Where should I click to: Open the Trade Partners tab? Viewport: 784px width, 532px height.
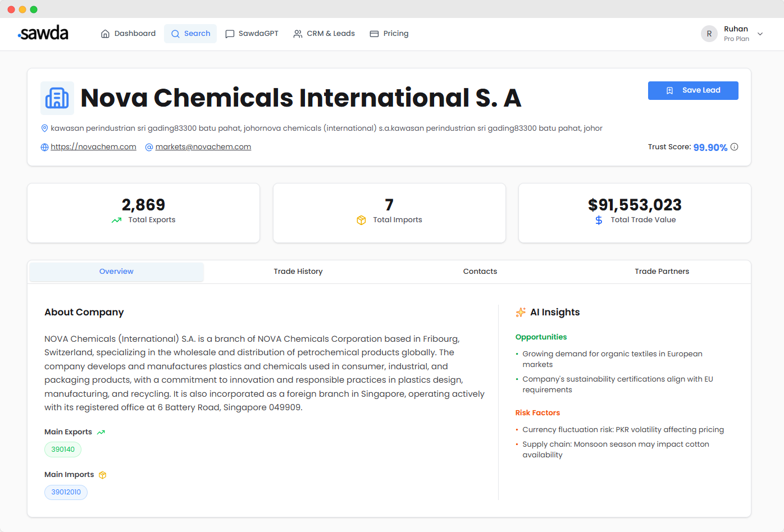pyautogui.click(x=662, y=272)
